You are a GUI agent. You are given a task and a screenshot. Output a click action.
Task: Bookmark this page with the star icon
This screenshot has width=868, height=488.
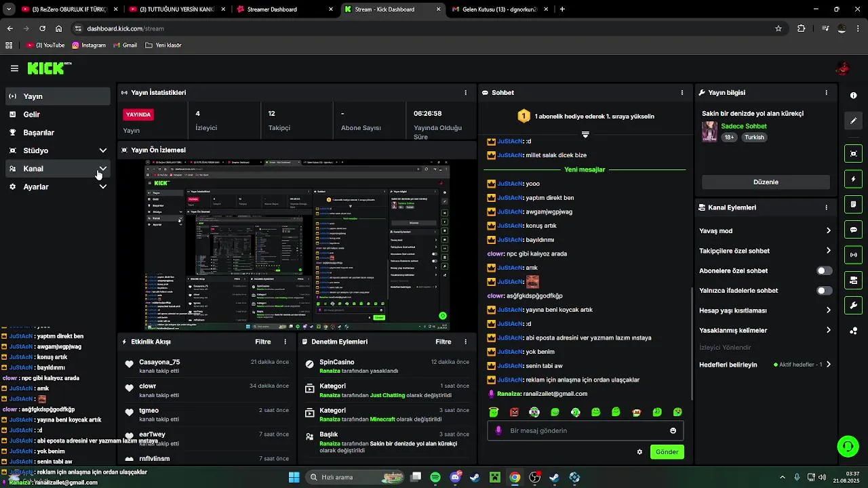[778, 28]
